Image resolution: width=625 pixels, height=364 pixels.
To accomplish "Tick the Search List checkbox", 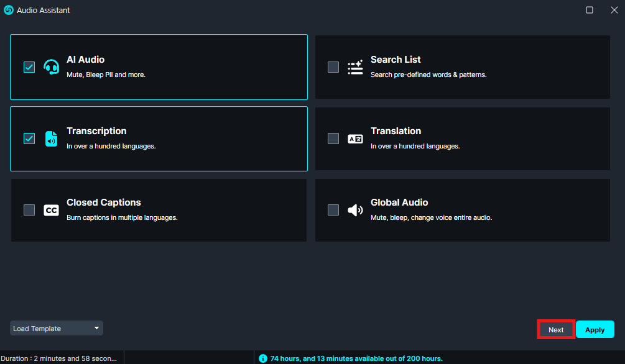I will click(x=333, y=67).
